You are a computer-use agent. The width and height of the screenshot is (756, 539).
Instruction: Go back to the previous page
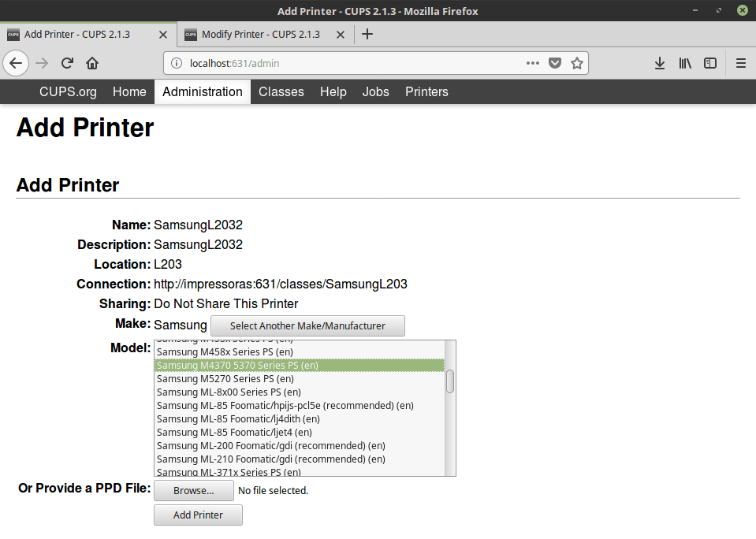[16, 63]
